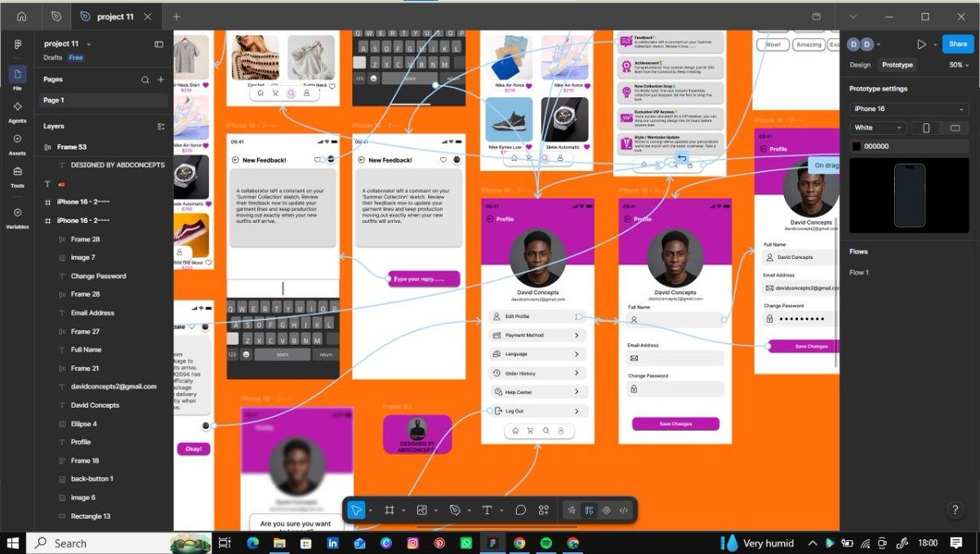Image resolution: width=980 pixels, height=554 pixels.
Task: Click the Drafts location link
Action: [x=53, y=58]
